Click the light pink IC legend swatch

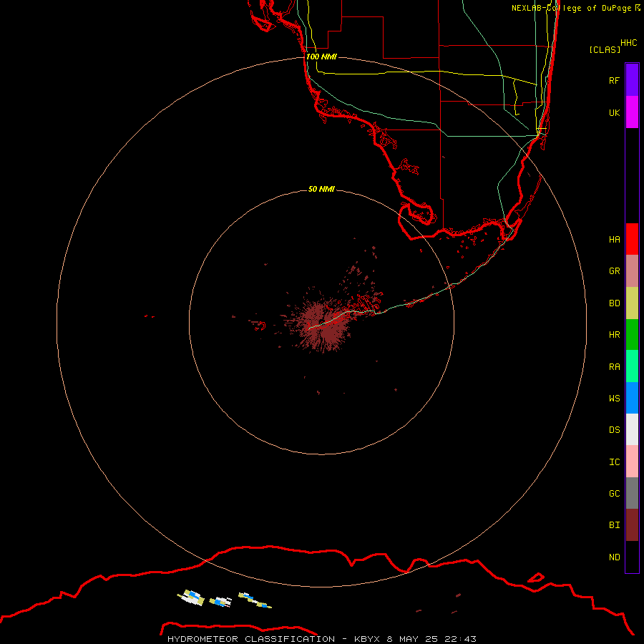(x=632, y=462)
